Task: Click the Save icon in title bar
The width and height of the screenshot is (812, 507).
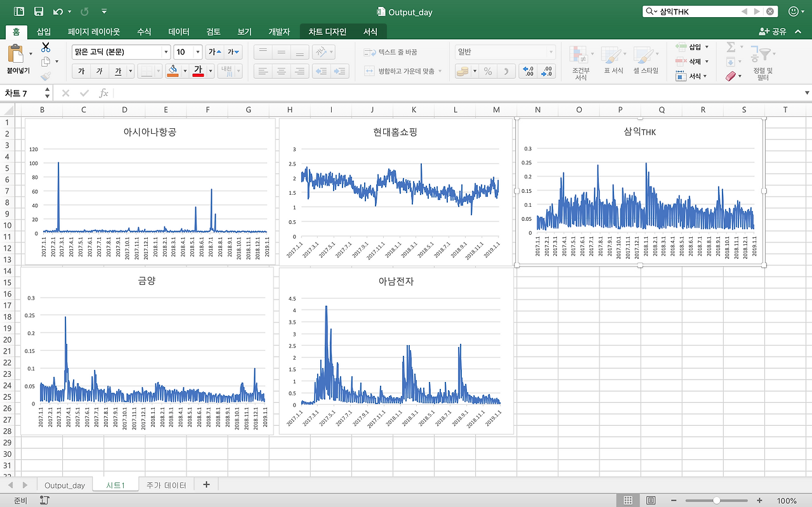Action: pyautogui.click(x=38, y=11)
